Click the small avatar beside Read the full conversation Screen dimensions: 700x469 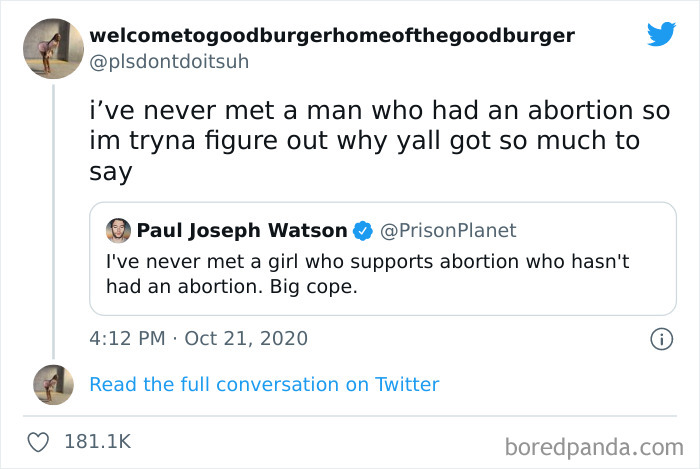54,385
